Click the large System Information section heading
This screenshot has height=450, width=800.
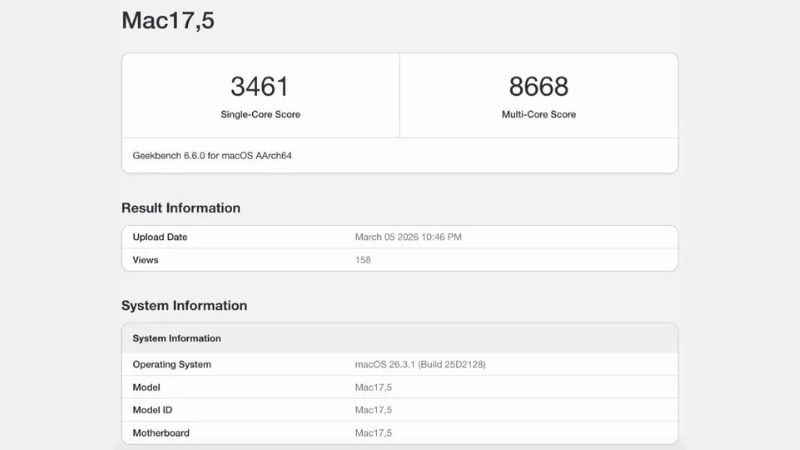(184, 306)
